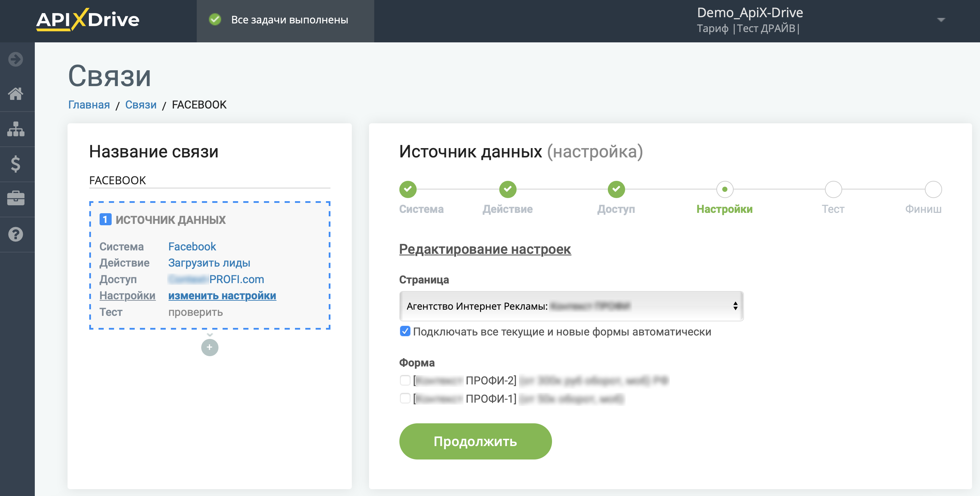Open billing via dollar icon
Viewport: 980px width, 496px height.
point(16,164)
